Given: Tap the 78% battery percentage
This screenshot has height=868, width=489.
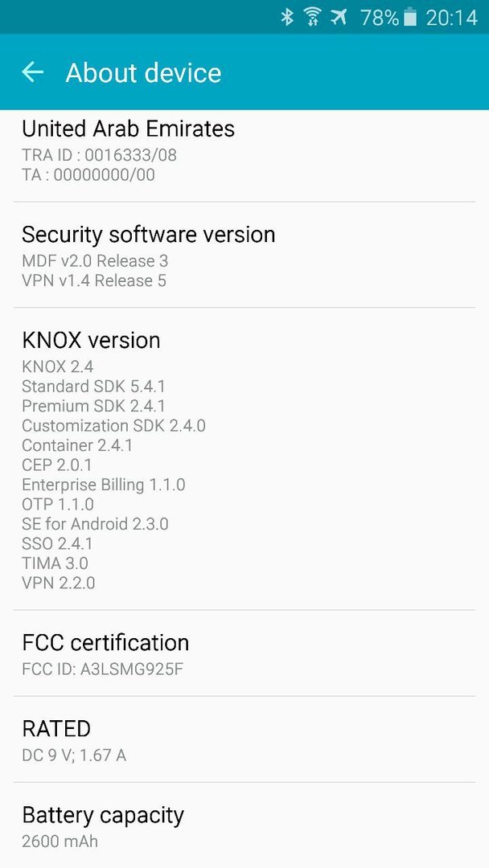Looking at the screenshot, I should (x=380, y=18).
